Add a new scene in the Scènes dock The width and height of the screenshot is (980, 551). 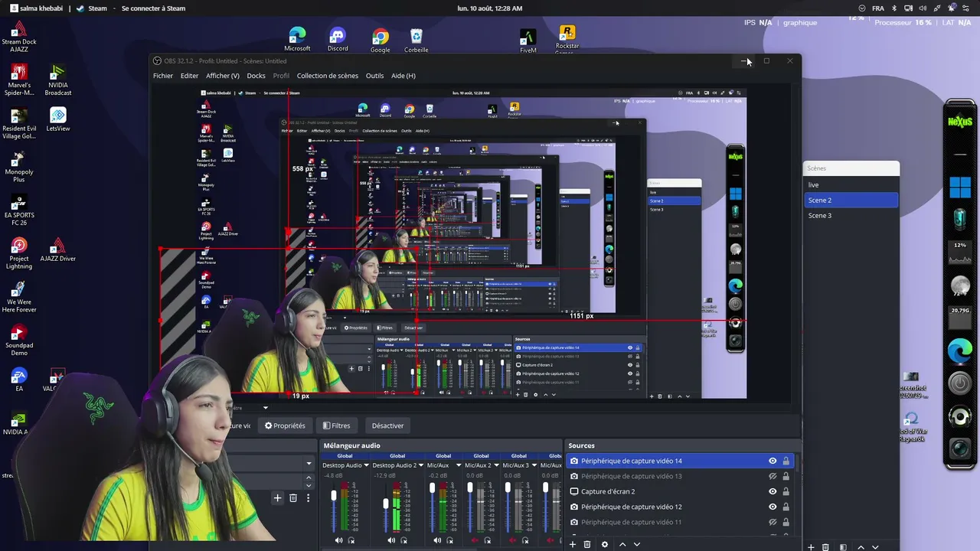(x=811, y=547)
